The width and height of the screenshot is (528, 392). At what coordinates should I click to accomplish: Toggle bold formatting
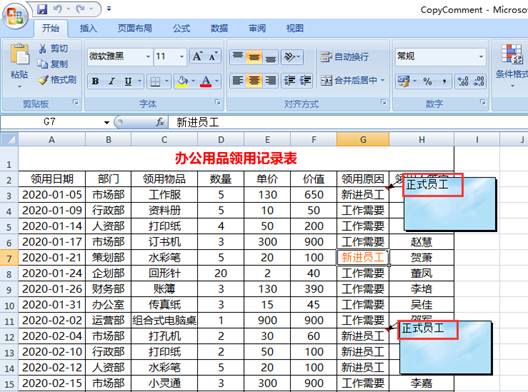click(95, 81)
